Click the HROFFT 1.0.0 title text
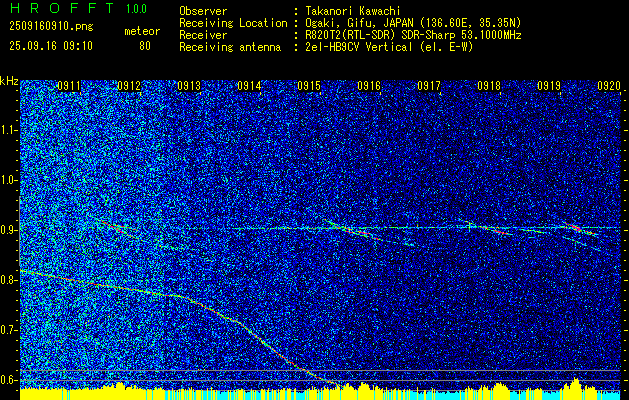 (79, 8)
